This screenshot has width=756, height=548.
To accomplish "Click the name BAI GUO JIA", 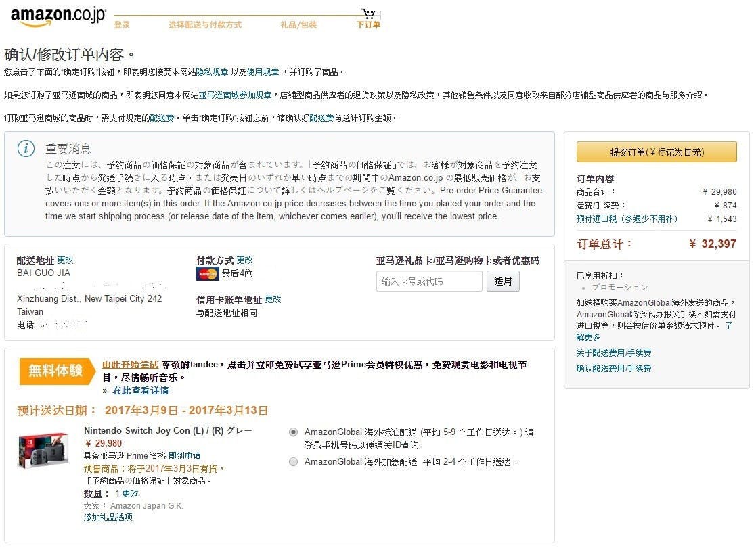I will 43,273.
